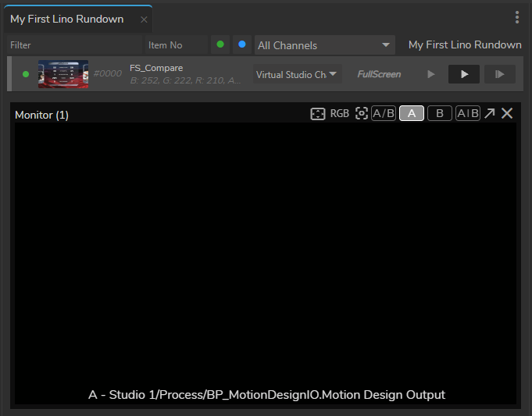Open the three-dot options menu
The width and height of the screenshot is (532, 416).
click(x=517, y=18)
